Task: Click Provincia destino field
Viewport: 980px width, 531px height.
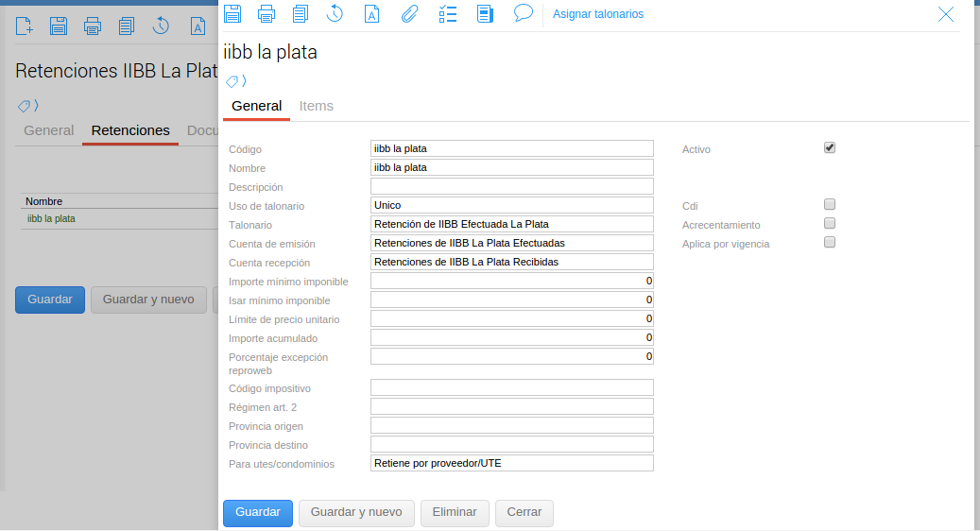Action: coord(512,444)
